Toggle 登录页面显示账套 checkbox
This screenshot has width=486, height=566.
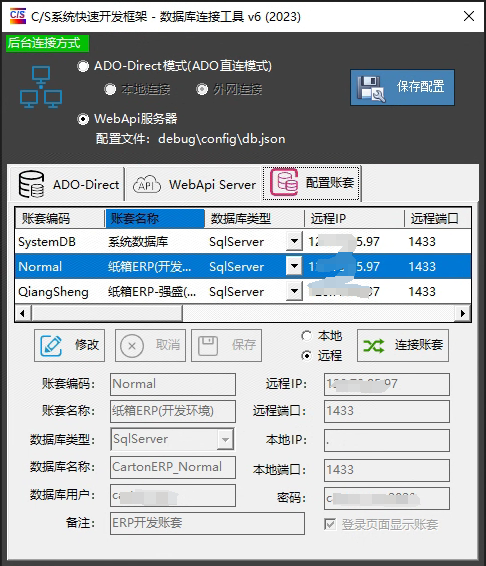click(330, 524)
